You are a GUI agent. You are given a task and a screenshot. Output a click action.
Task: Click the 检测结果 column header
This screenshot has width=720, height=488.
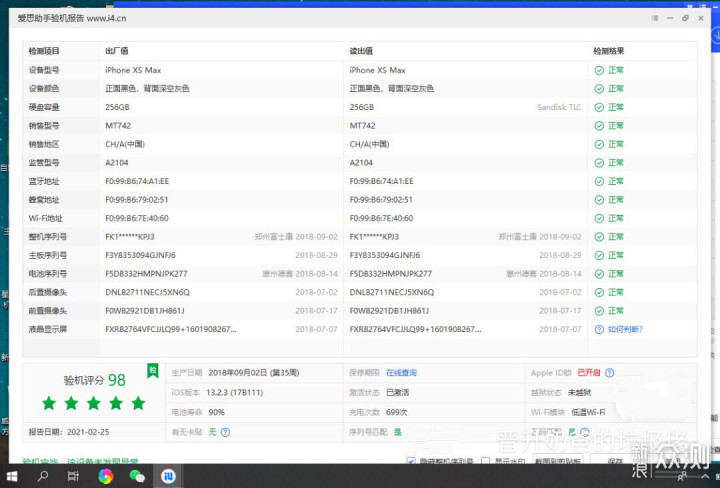[x=609, y=51]
